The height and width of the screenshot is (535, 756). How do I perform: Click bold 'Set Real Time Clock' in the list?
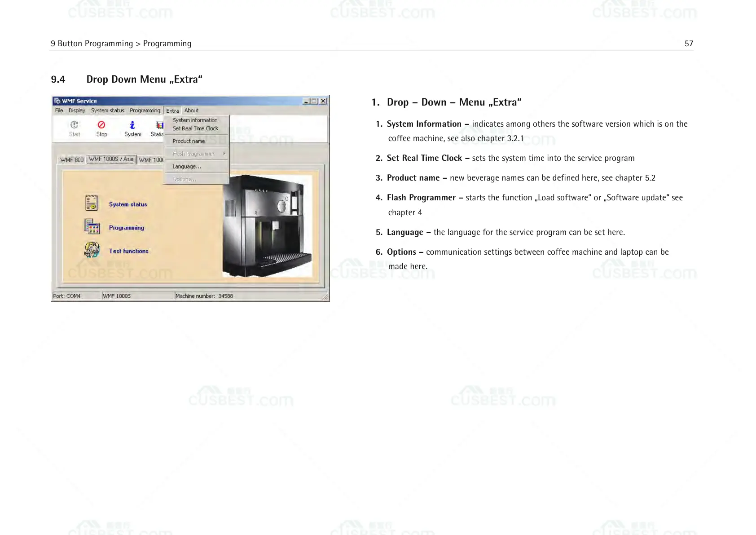pos(425,158)
